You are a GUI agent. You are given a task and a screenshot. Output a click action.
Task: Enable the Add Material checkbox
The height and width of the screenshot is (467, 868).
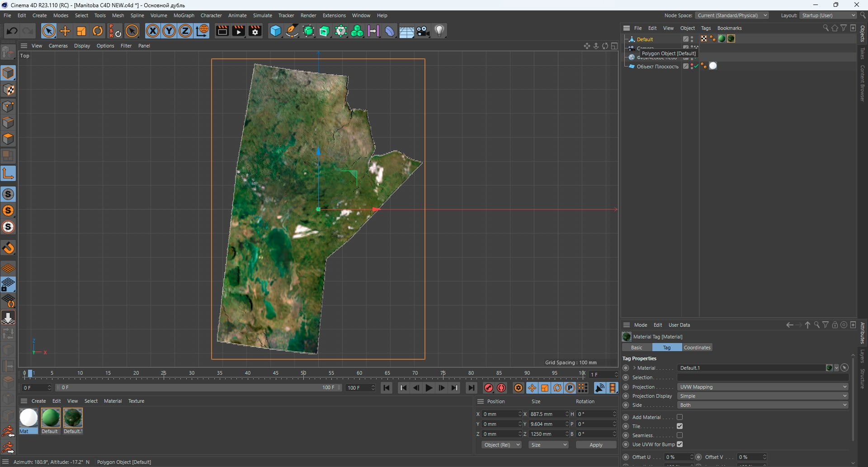click(x=679, y=417)
